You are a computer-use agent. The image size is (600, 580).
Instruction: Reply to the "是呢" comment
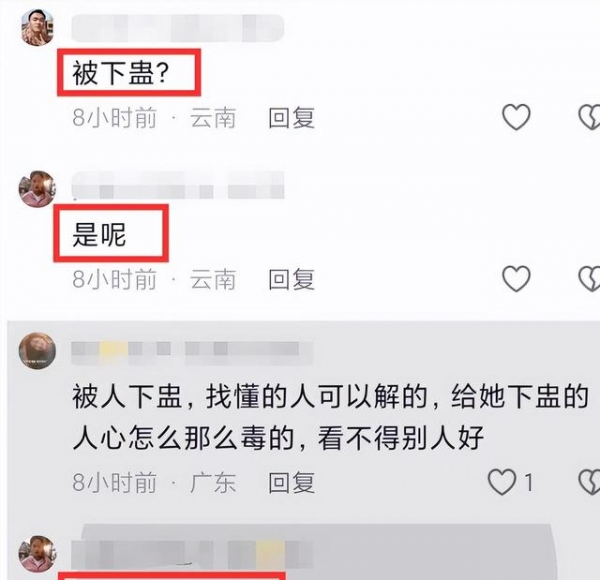pyautogui.click(x=291, y=279)
